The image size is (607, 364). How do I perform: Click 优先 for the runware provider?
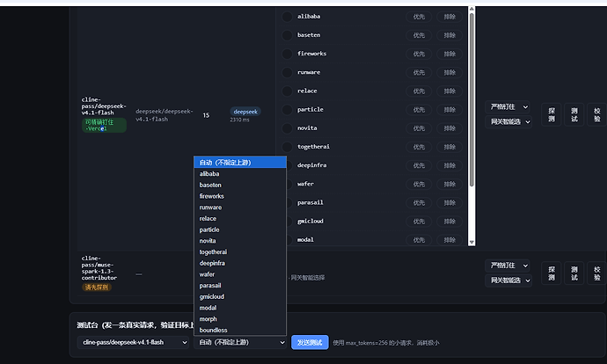pyautogui.click(x=419, y=72)
